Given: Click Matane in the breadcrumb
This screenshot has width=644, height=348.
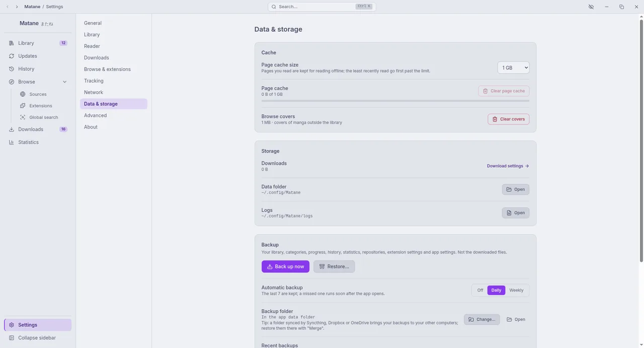Looking at the screenshot, I should coord(32,7).
